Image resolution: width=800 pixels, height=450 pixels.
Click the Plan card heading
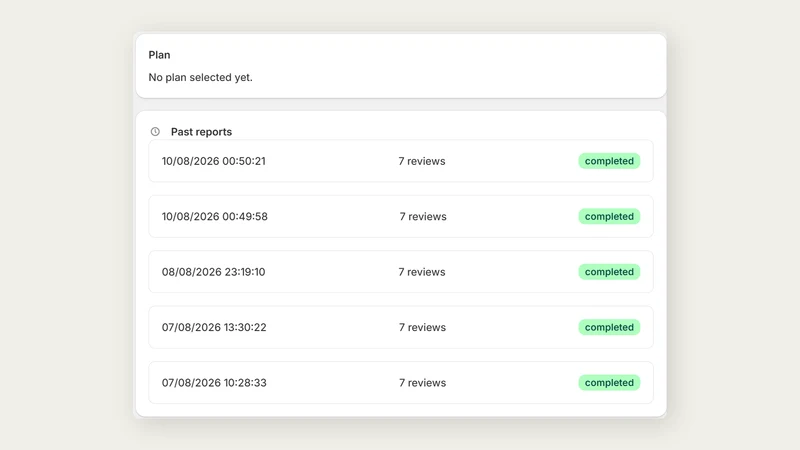point(159,55)
